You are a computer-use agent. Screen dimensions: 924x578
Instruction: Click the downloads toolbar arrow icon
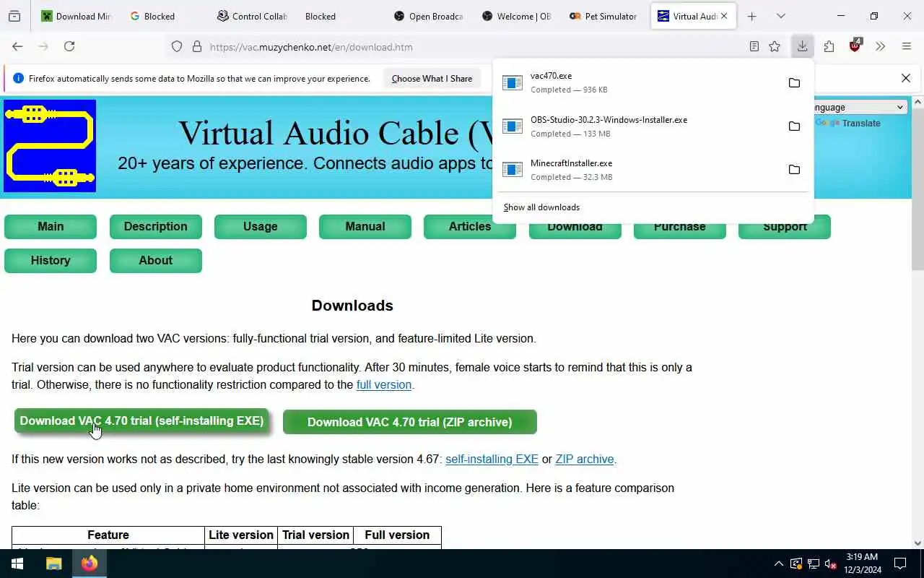click(x=802, y=46)
